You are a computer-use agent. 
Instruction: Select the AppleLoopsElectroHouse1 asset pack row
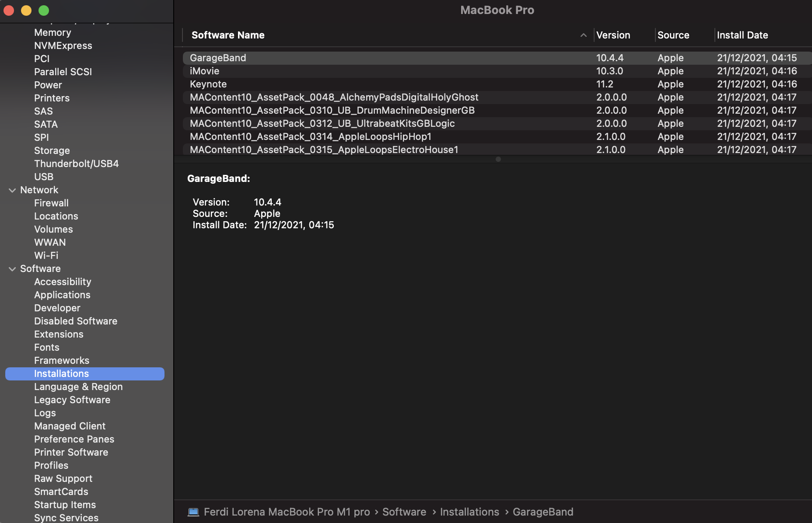coord(497,150)
